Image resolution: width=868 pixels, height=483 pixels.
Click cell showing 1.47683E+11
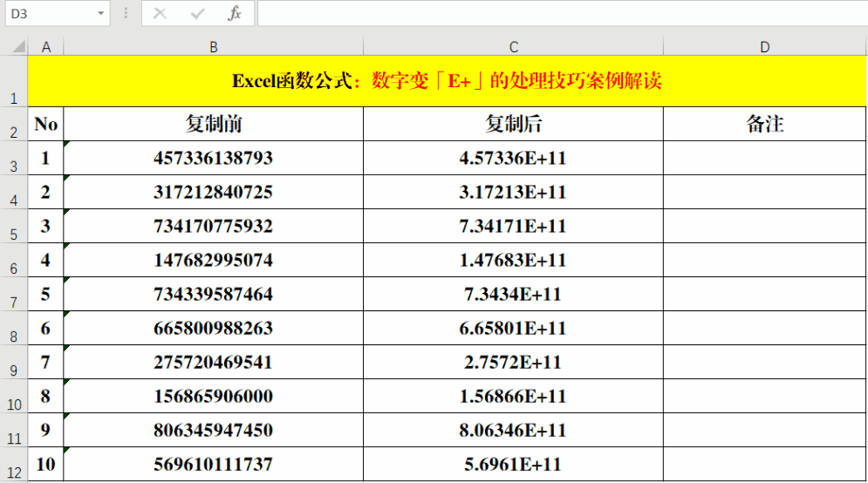514,260
